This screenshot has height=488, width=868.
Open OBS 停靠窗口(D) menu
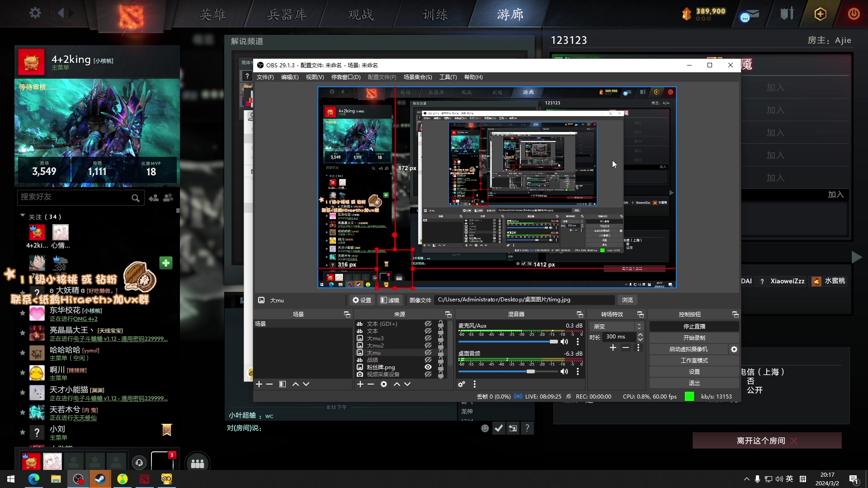[346, 77]
